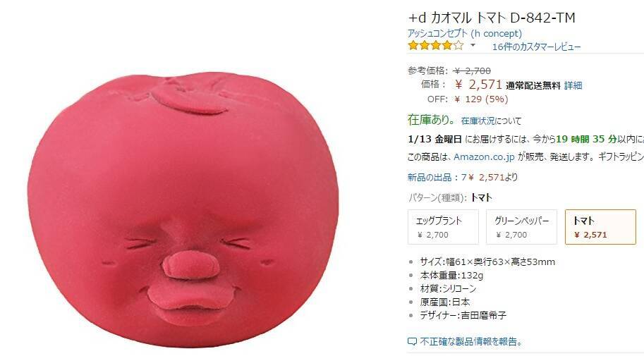Select the グリーンペッパー pattern option
The height and width of the screenshot is (356, 644).
coord(521,227)
